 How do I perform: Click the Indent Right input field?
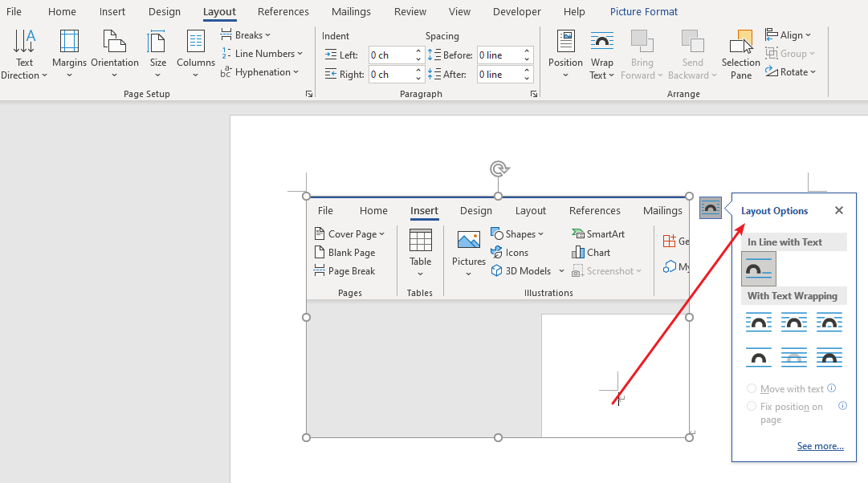point(391,74)
